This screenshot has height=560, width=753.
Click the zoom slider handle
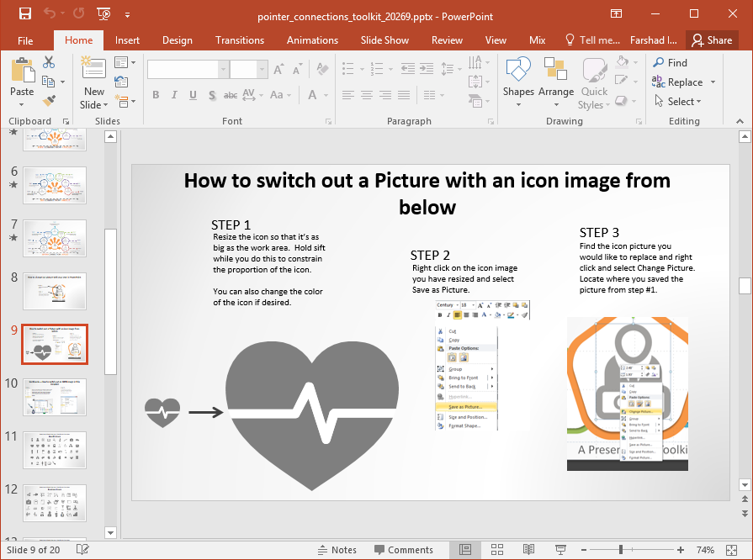[x=621, y=550]
